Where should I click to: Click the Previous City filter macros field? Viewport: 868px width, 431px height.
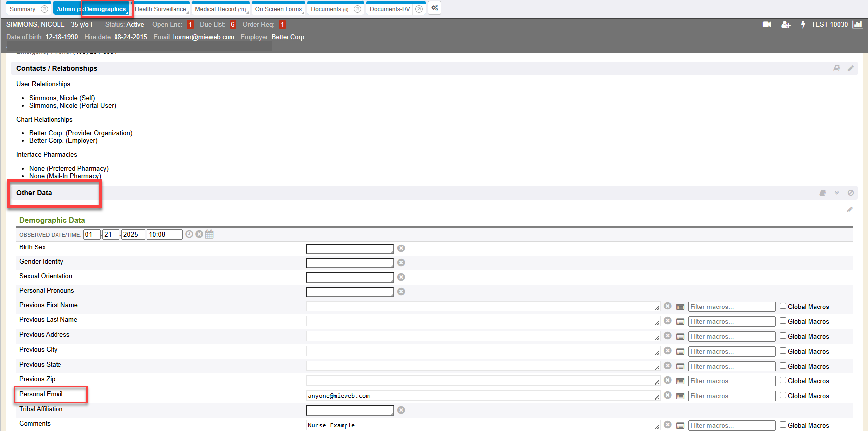[x=731, y=351]
